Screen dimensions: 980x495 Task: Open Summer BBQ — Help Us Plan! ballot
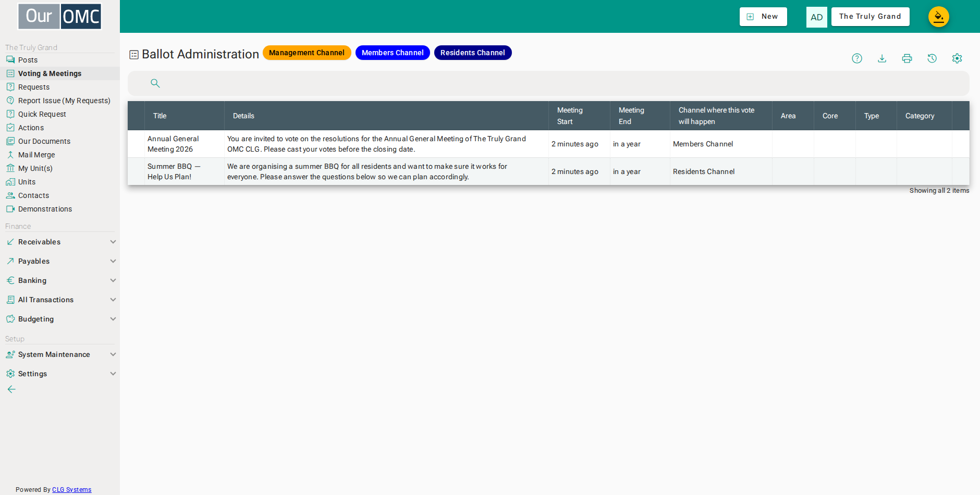coord(174,171)
